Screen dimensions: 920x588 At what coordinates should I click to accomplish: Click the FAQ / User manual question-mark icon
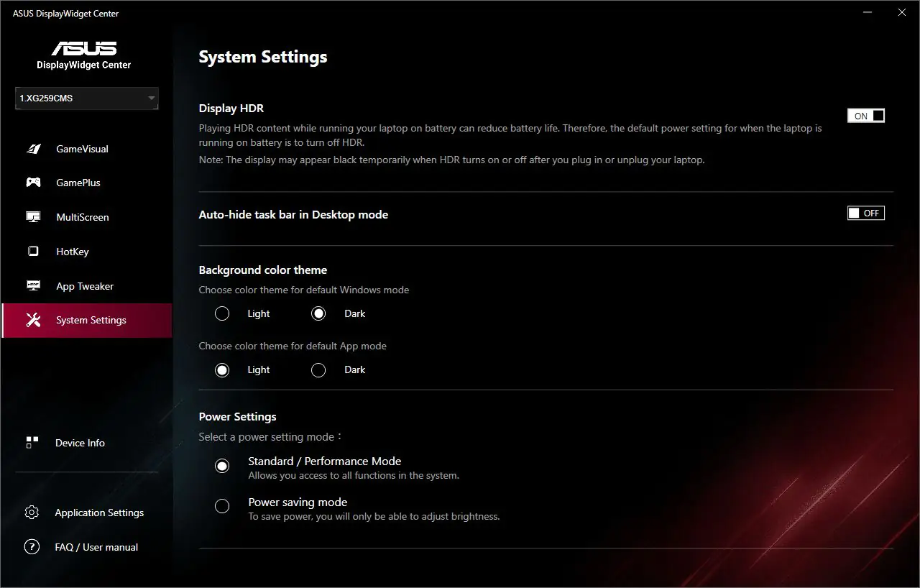point(32,547)
